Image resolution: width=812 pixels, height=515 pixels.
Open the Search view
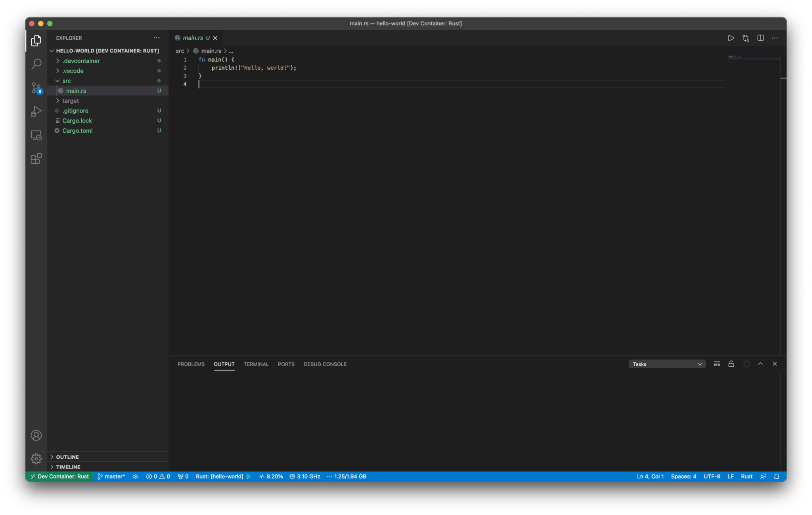[x=36, y=64]
